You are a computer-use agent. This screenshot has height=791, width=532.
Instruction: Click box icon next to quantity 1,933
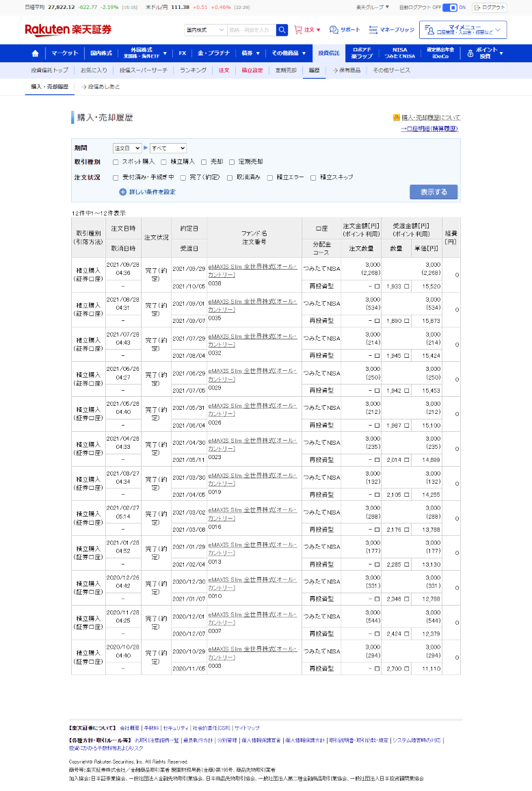click(x=406, y=286)
